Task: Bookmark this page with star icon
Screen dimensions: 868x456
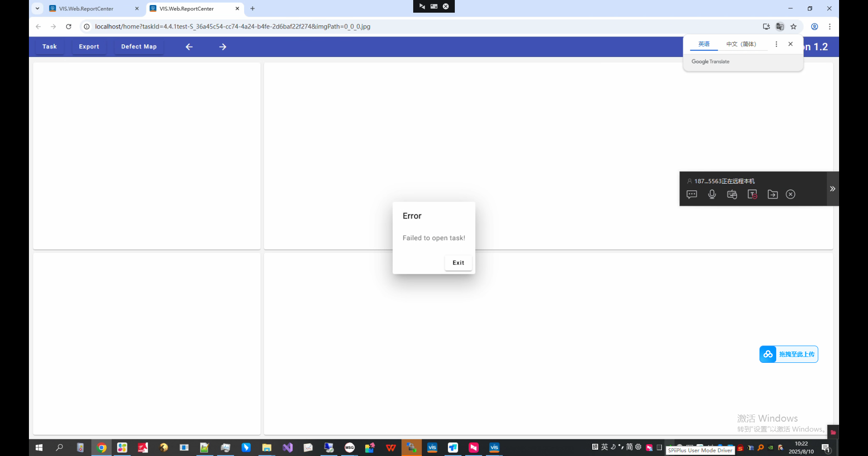Action: coord(793,27)
